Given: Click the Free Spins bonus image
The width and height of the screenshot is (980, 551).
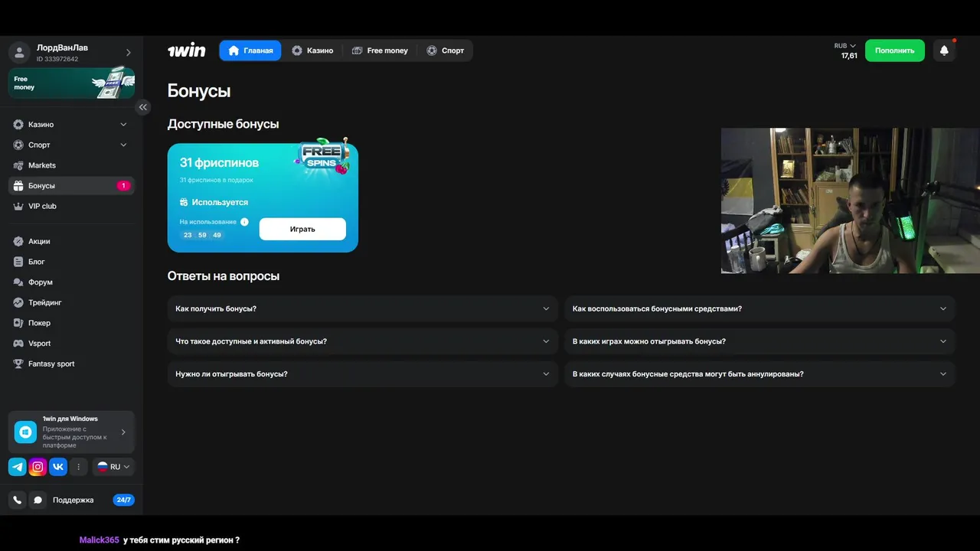Looking at the screenshot, I should click(x=322, y=157).
